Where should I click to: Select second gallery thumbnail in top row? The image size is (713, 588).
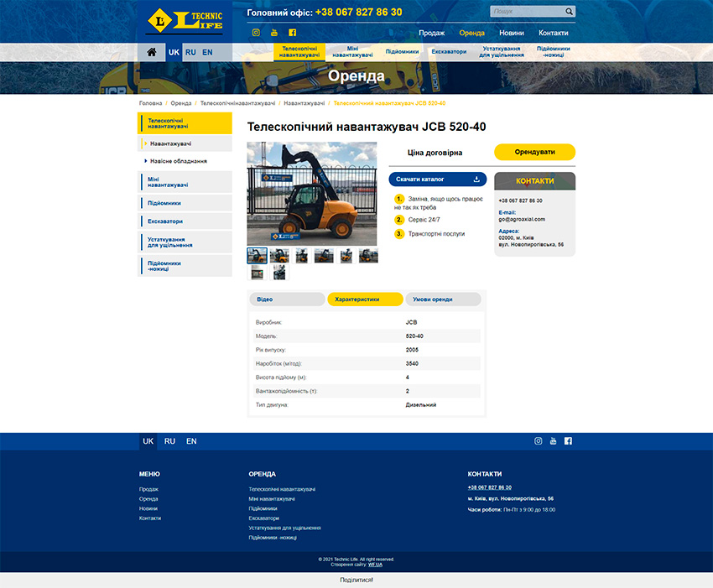[x=279, y=256]
